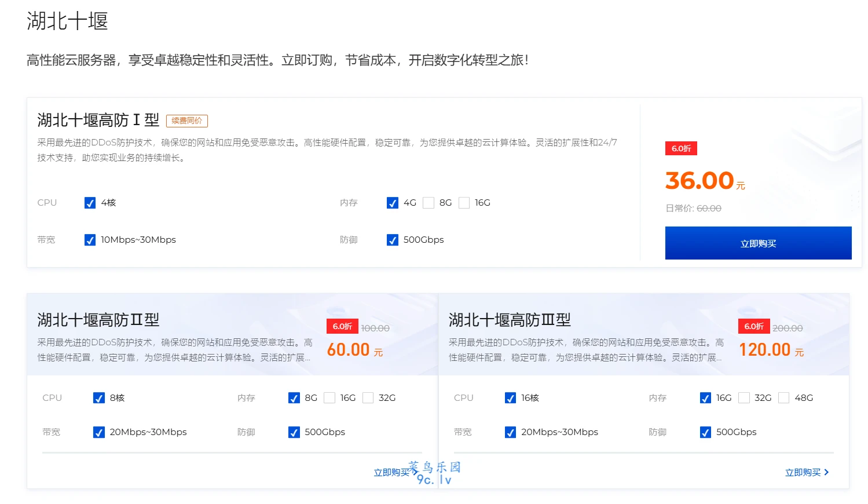Toggle the 500Gbps defense checkbox in 高防Ⅲ型
This screenshot has width=868, height=504.
tap(705, 432)
